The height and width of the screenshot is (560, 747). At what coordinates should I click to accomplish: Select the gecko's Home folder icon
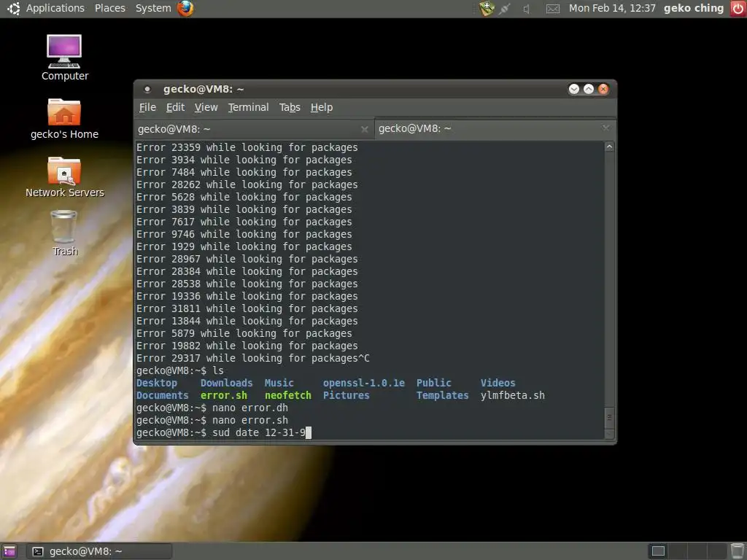(64, 119)
